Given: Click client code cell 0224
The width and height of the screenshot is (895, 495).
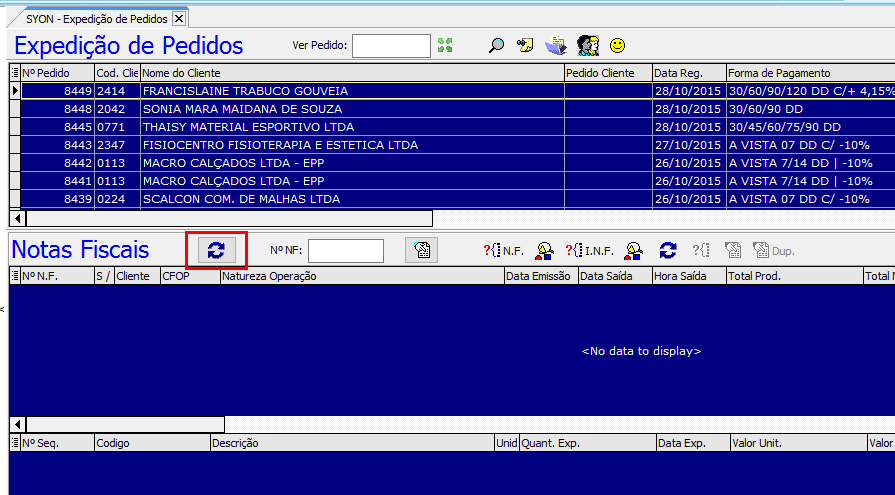Looking at the screenshot, I should pyautogui.click(x=117, y=199).
